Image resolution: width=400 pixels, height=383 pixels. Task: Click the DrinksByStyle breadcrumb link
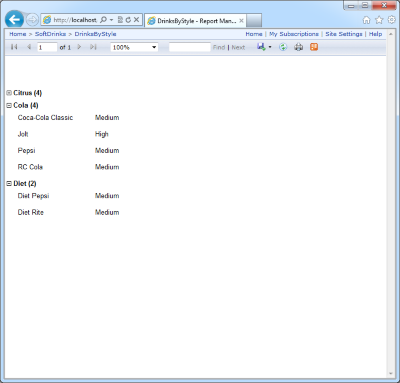click(x=95, y=34)
